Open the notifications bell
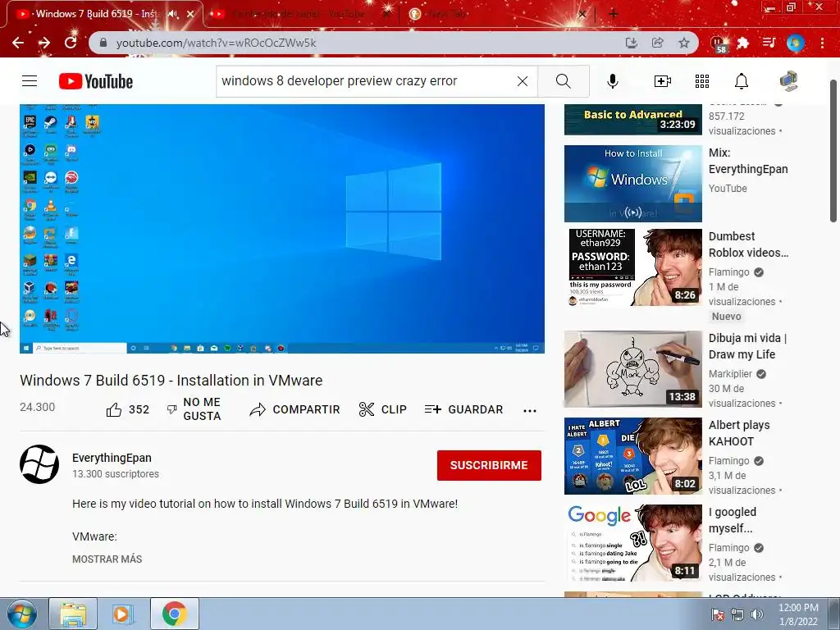Viewport: 840px width, 630px height. 742,81
